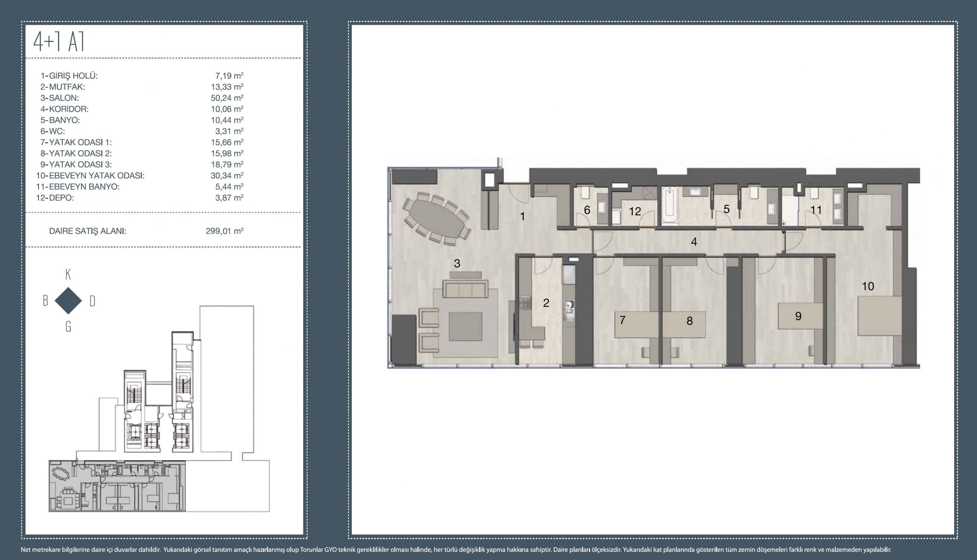Click room number 4 corridor label
The image size is (977, 560).
694,242
